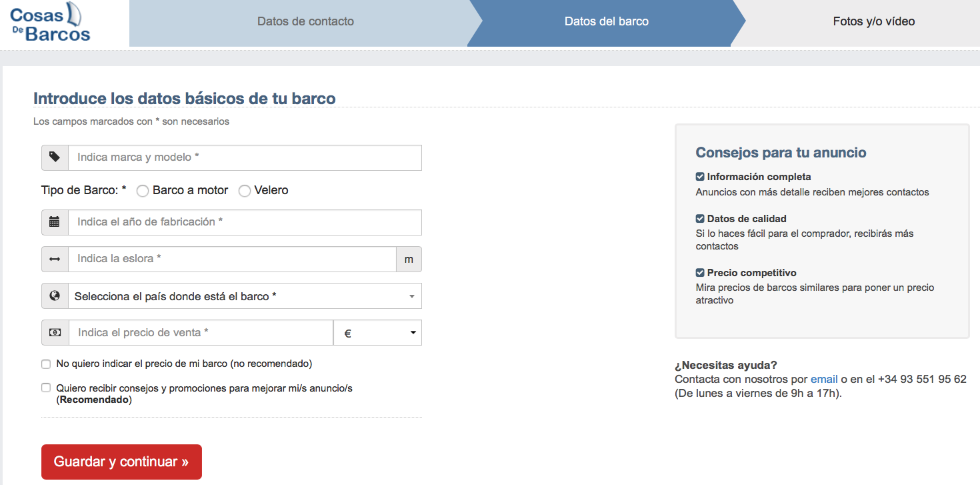
Task: Click the checkmark icon next to Precio competitivo
Action: coord(700,273)
